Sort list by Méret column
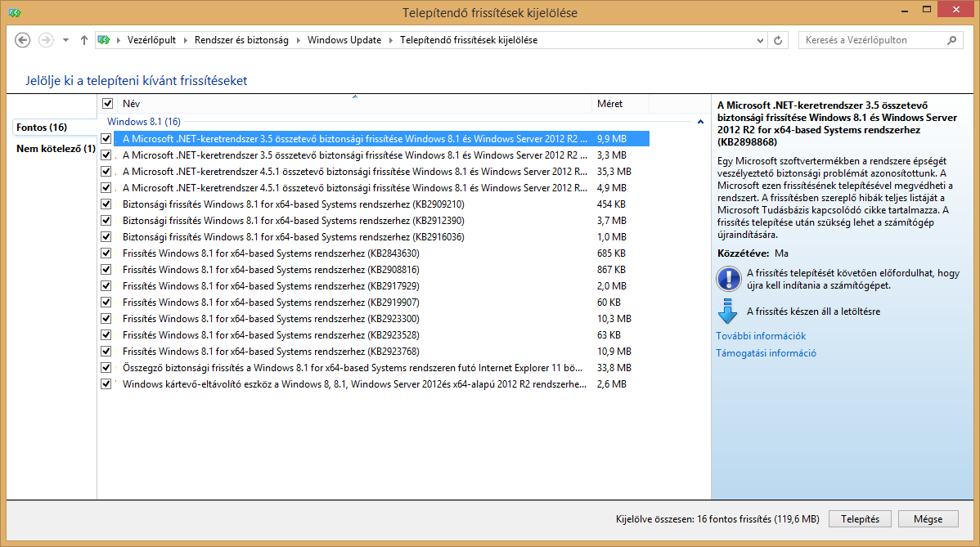 620,104
